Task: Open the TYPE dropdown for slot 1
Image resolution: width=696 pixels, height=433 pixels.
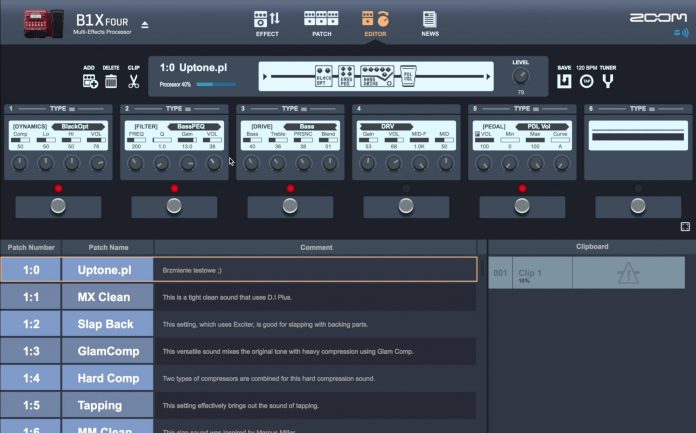Action: coord(56,108)
